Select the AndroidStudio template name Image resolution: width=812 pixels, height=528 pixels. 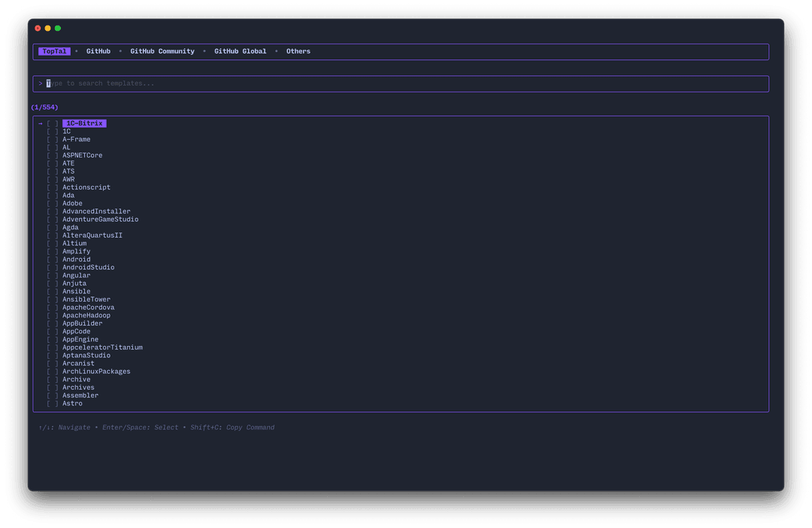click(x=89, y=268)
